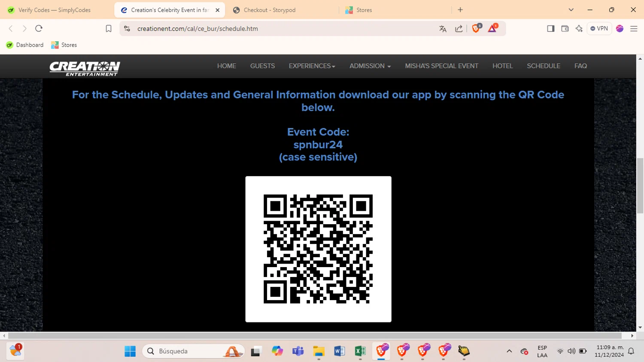Click the translate page icon
This screenshot has width=644, height=362.
click(x=443, y=28)
